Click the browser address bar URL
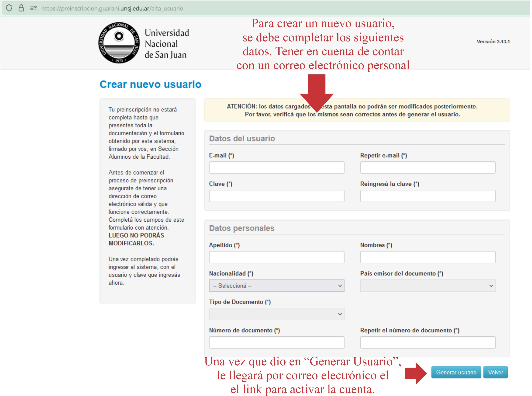 [x=112, y=9]
